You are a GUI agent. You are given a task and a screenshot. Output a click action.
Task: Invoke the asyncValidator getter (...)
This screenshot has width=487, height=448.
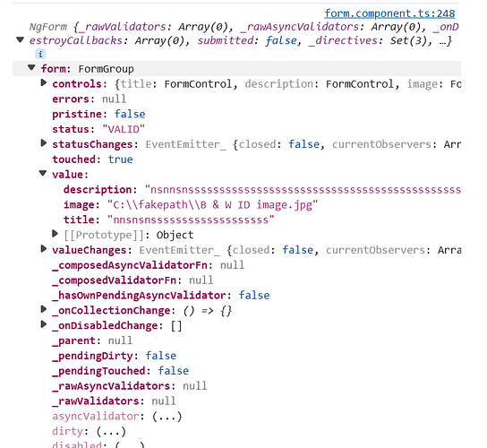point(167,417)
